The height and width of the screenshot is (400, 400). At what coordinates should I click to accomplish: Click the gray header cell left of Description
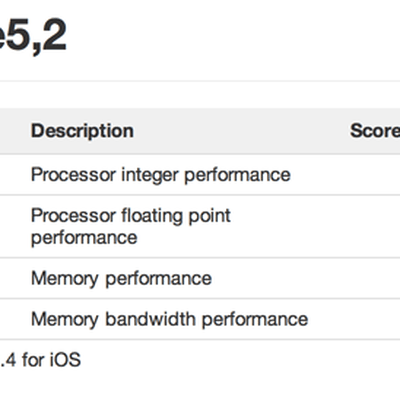[13, 131]
